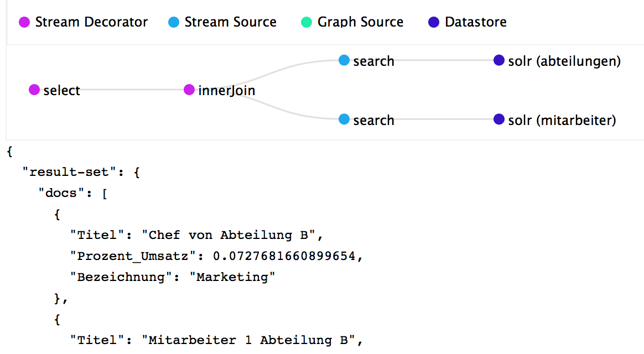Viewport: 644px width, 354px height.
Task: Click the innerJoin node circle
Action: [x=189, y=90]
